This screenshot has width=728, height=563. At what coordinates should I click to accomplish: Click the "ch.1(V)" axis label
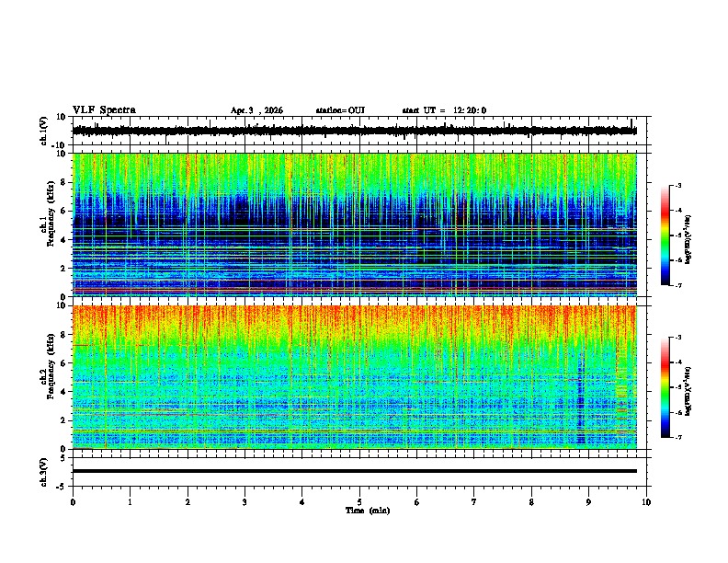coord(44,131)
